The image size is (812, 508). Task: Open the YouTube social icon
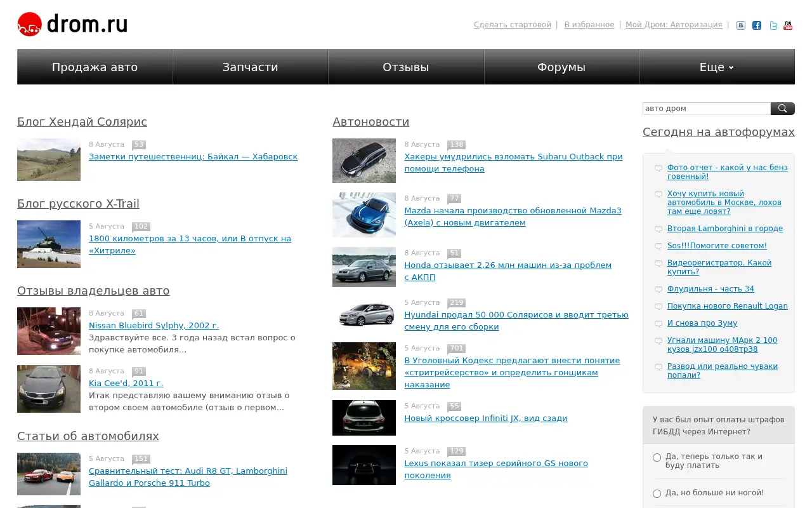788,25
